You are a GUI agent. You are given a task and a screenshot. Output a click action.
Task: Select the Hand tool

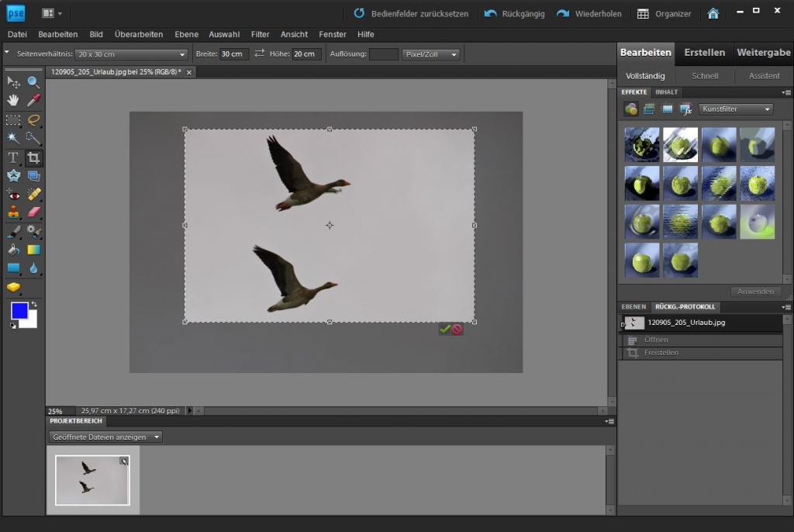coord(13,100)
